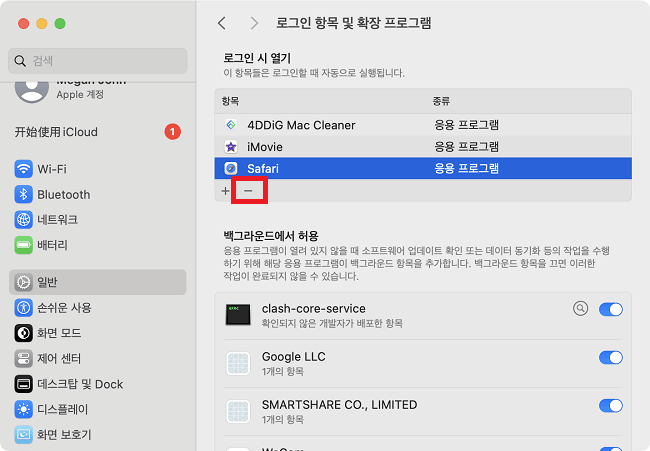Select the Safari login item row
This screenshot has width=650, height=451.
click(x=423, y=168)
